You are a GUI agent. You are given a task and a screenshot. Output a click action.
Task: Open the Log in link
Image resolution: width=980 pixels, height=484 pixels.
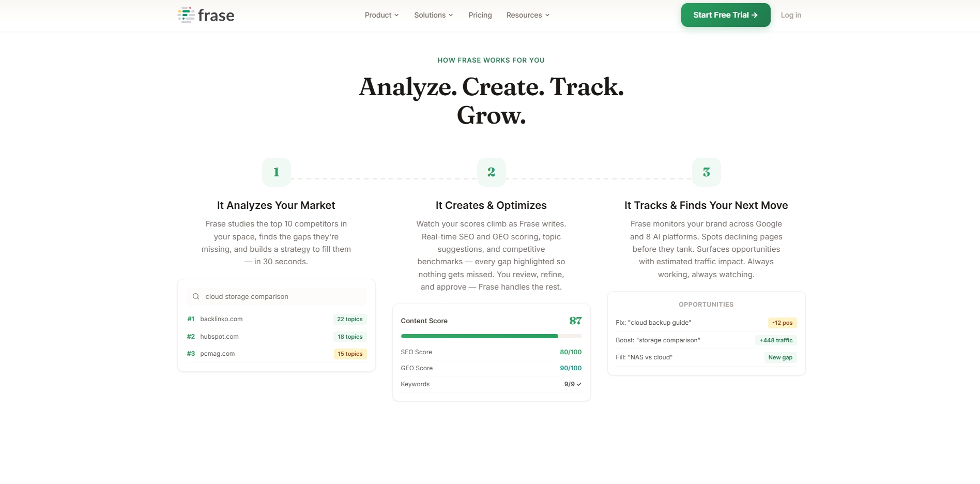coord(791,15)
